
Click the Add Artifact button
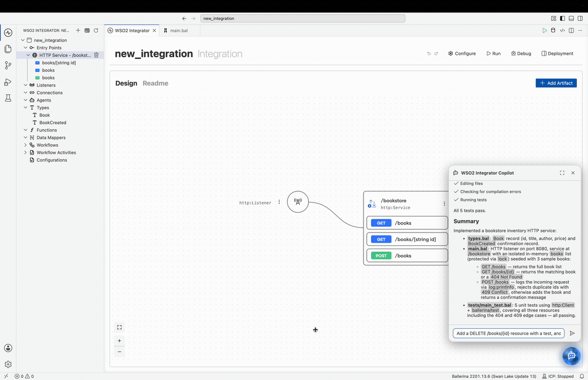(x=556, y=83)
